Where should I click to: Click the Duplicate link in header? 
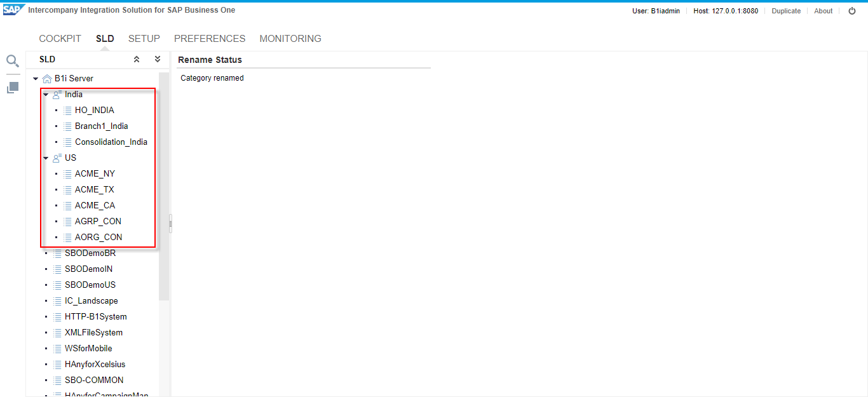pyautogui.click(x=786, y=11)
